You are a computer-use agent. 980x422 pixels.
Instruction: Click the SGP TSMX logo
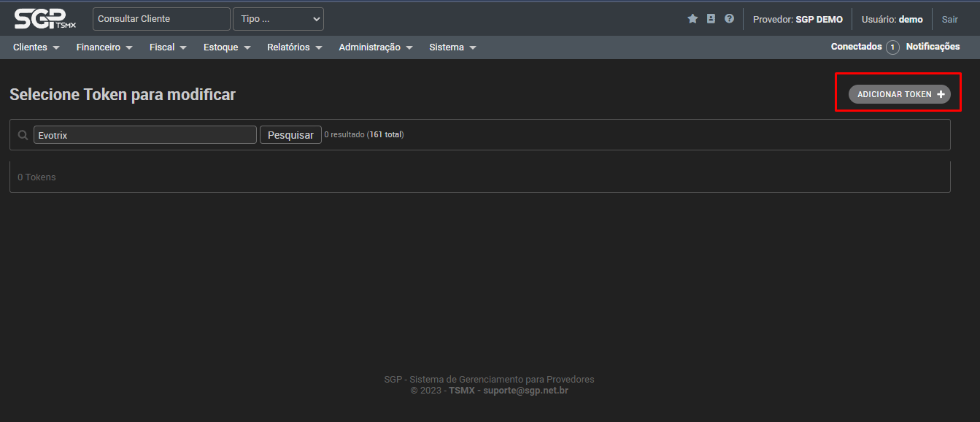click(45, 19)
